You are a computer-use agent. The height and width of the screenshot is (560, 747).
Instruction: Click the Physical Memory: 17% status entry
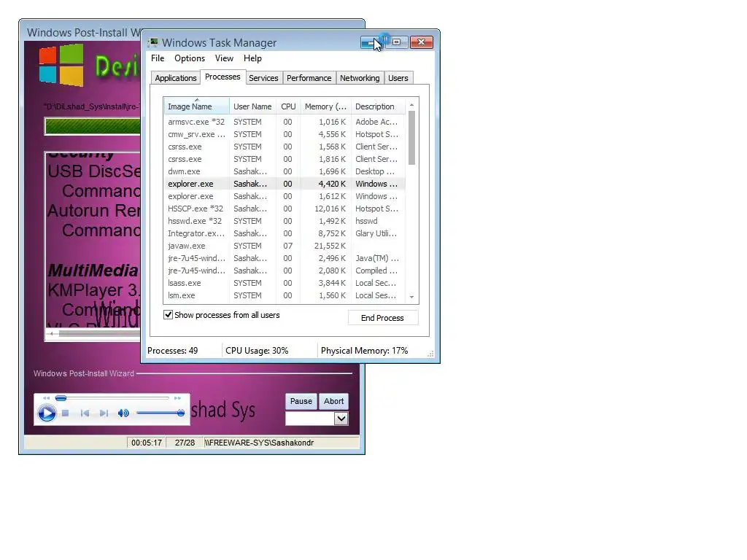[365, 351]
